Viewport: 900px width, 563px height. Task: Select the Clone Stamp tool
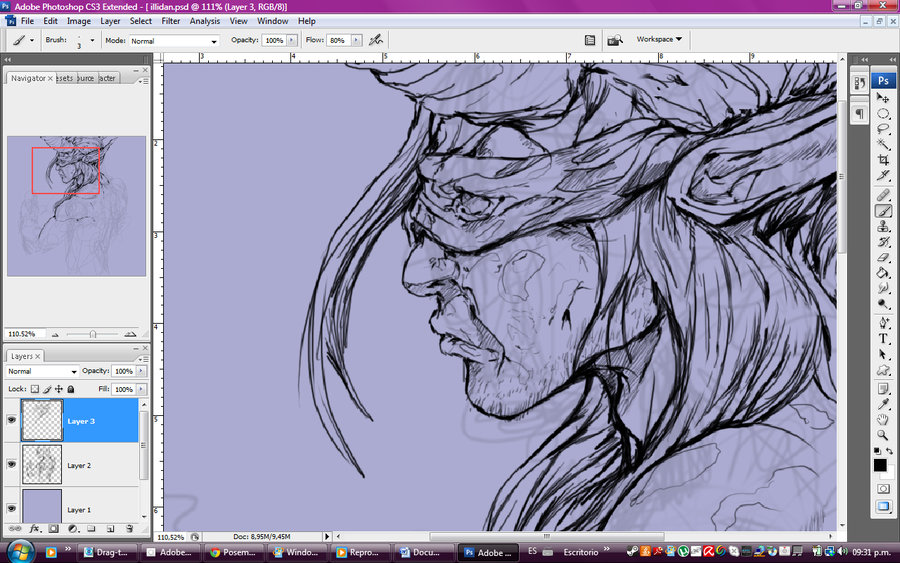tap(883, 227)
